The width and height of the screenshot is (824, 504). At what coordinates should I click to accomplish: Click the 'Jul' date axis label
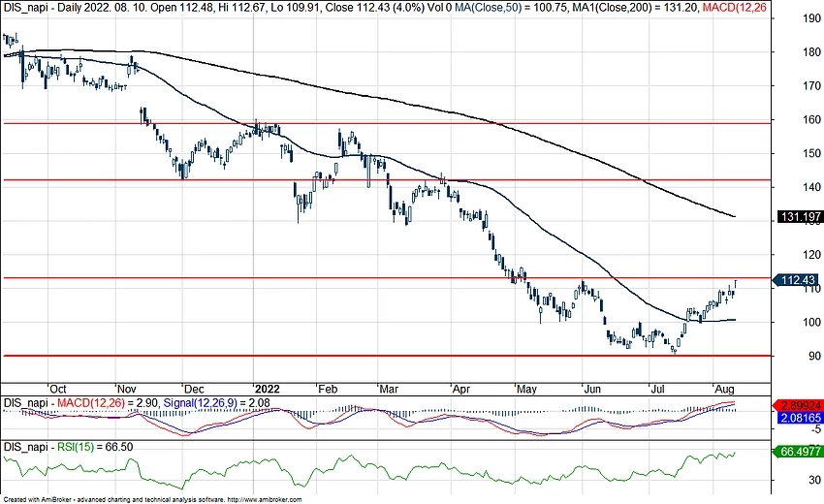pyautogui.click(x=657, y=389)
